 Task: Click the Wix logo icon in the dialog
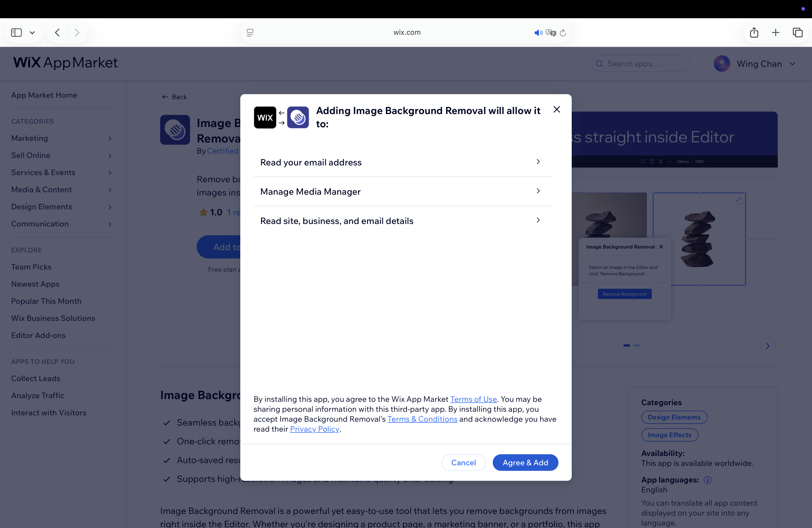(265, 117)
